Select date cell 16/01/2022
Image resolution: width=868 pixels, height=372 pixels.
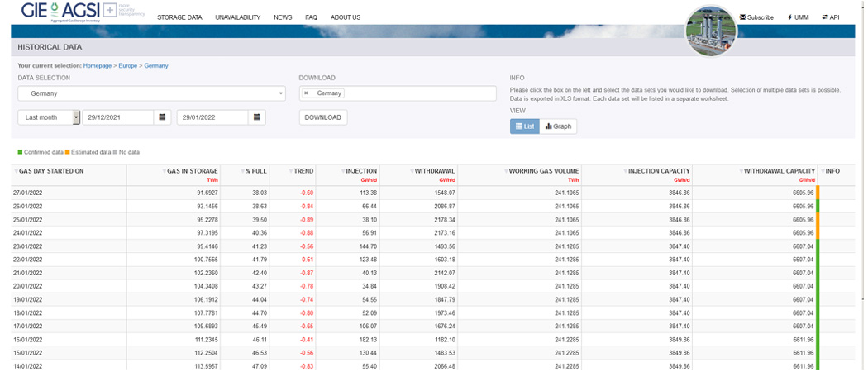click(x=29, y=339)
